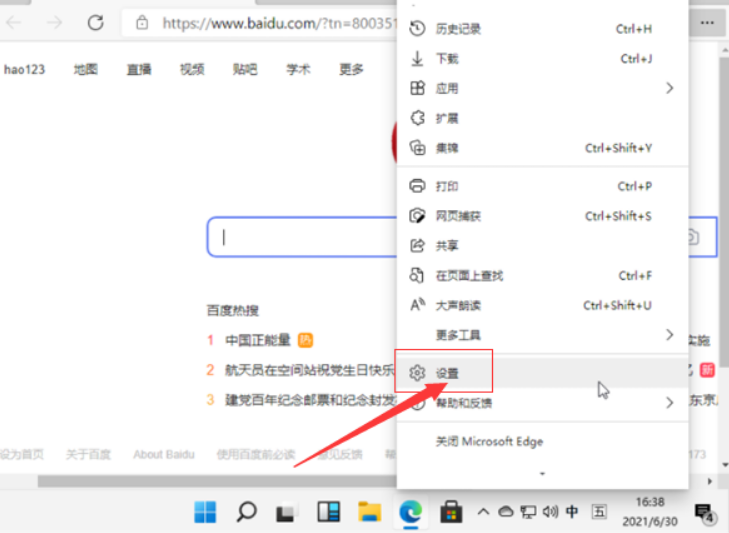Click the About Baidu footer link
729x533 pixels.
(x=164, y=454)
